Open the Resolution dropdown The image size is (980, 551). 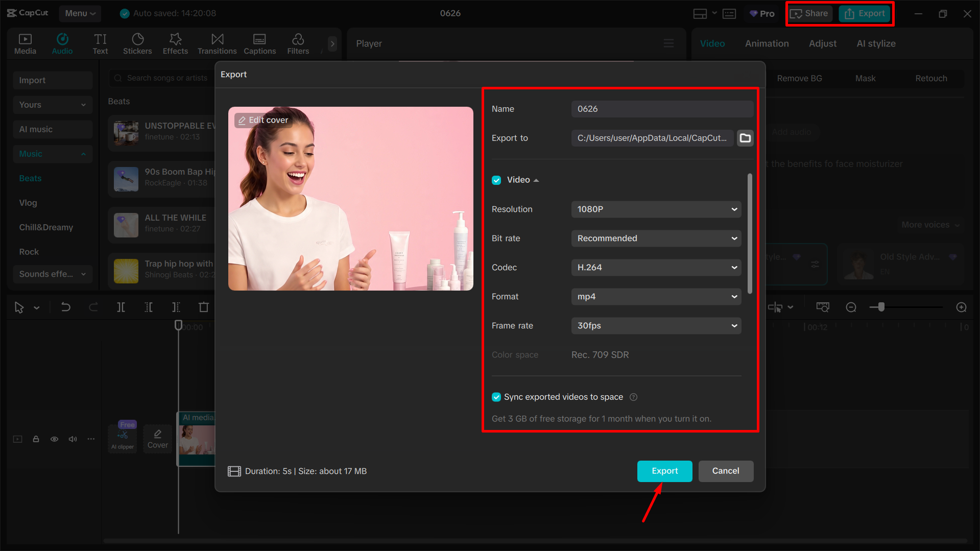point(656,209)
